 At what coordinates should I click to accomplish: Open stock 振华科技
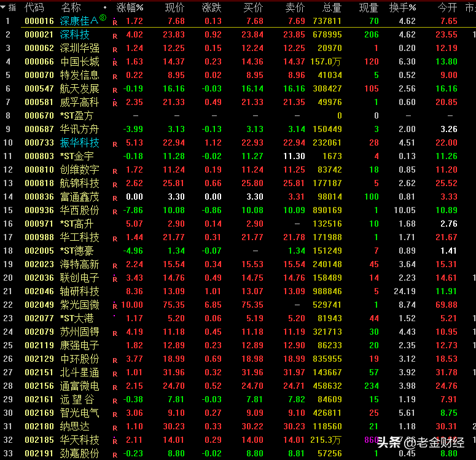coord(79,142)
